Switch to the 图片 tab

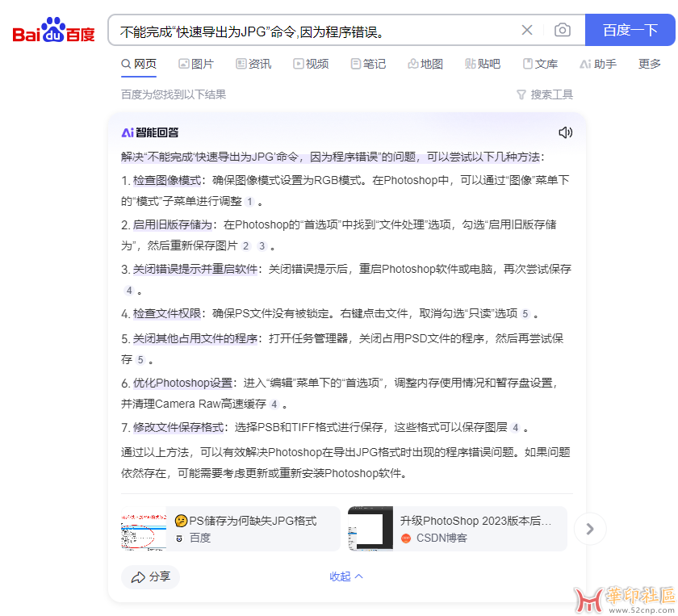tap(196, 64)
